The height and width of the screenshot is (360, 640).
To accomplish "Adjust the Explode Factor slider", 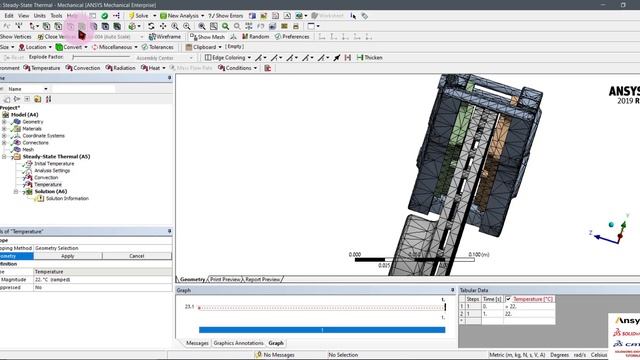I will point(101,57).
